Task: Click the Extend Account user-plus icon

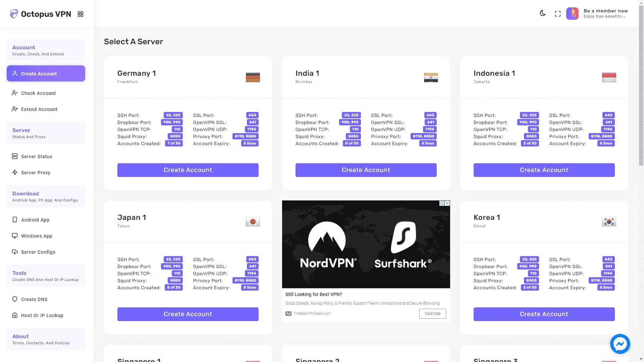Action: pyautogui.click(x=15, y=109)
